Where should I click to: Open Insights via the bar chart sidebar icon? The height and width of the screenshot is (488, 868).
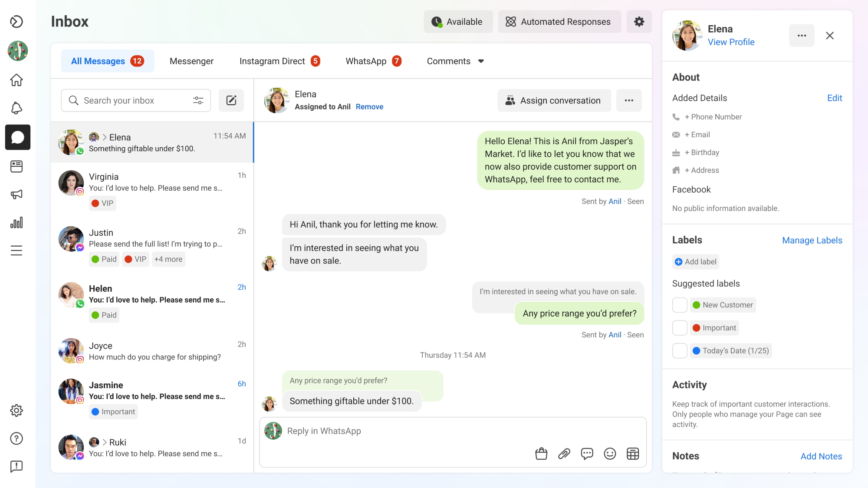(x=17, y=223)
